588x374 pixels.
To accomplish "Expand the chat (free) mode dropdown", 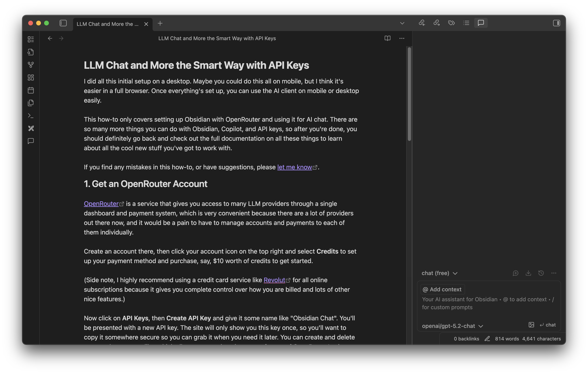I will click(x=439, y=273).
